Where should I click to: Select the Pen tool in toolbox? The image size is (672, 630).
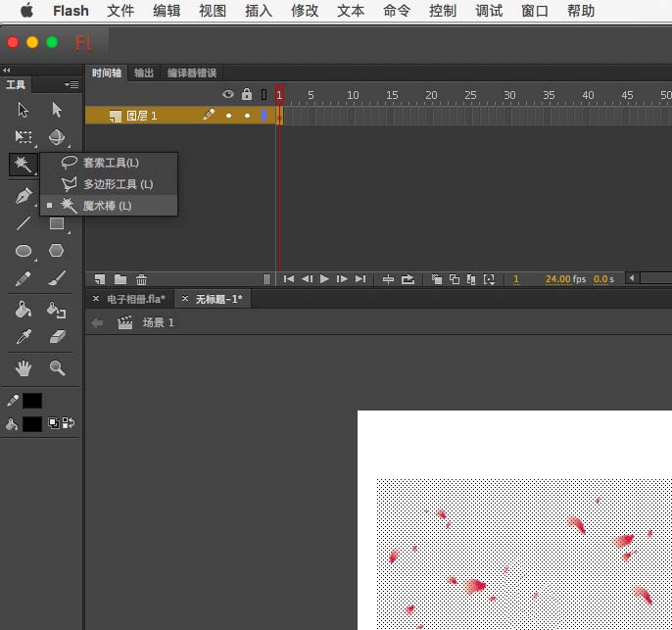pyautogui.click(x=24, y=196)
